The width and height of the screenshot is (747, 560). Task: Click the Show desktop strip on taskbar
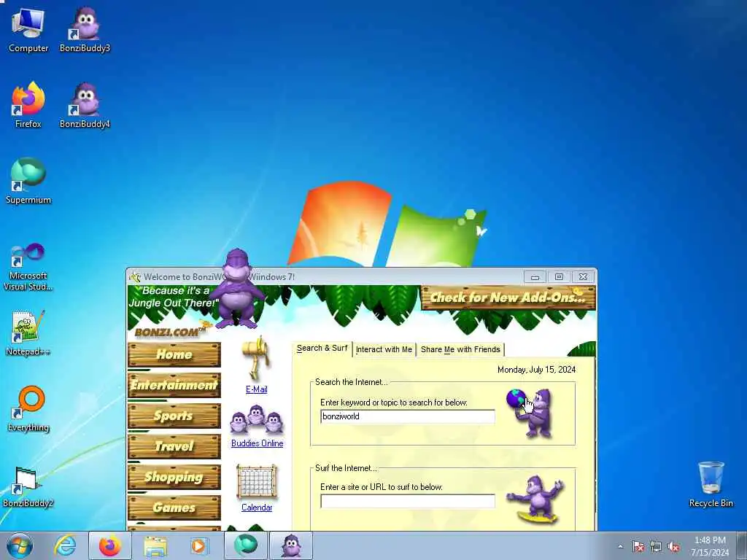tap(742, 545)
